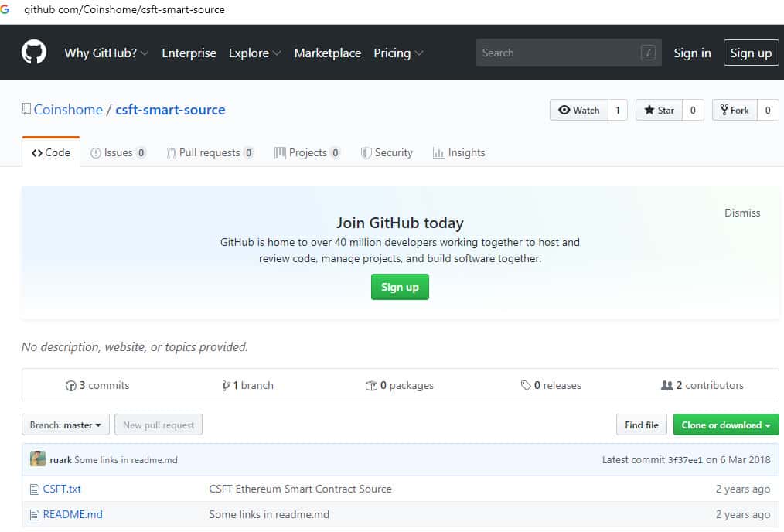The height and width of the screenshot is (532, 784).
Task: Open the CSFT.txt file
Action: (x=62, y=489)
